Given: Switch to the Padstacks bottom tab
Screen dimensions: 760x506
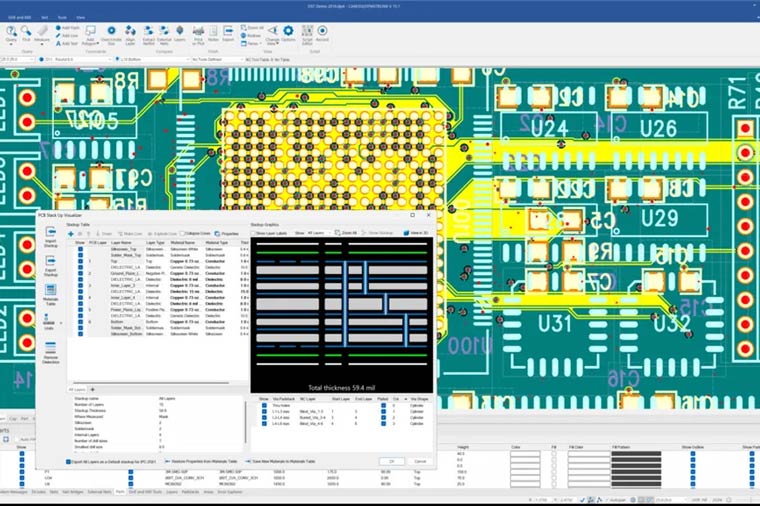Looking at the screenshot, I should [190, 492].
